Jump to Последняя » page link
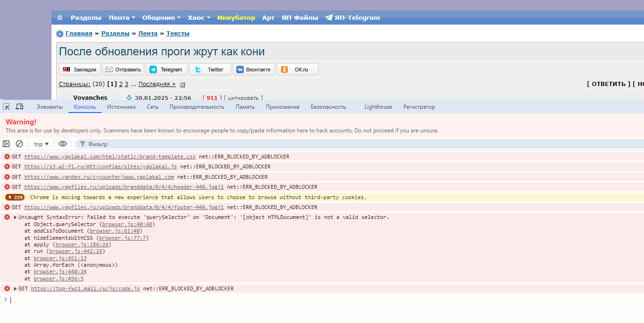 [x=157, y=84]
